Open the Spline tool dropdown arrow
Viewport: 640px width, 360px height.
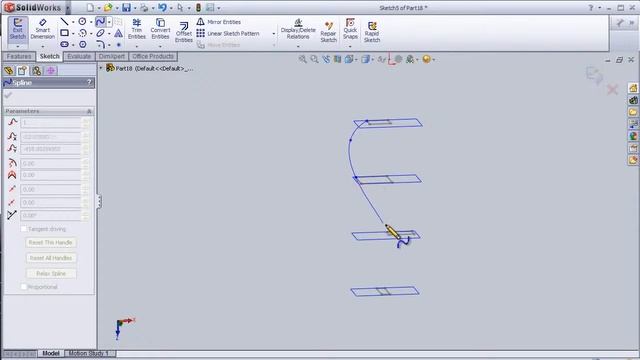[x=109, y=22]
